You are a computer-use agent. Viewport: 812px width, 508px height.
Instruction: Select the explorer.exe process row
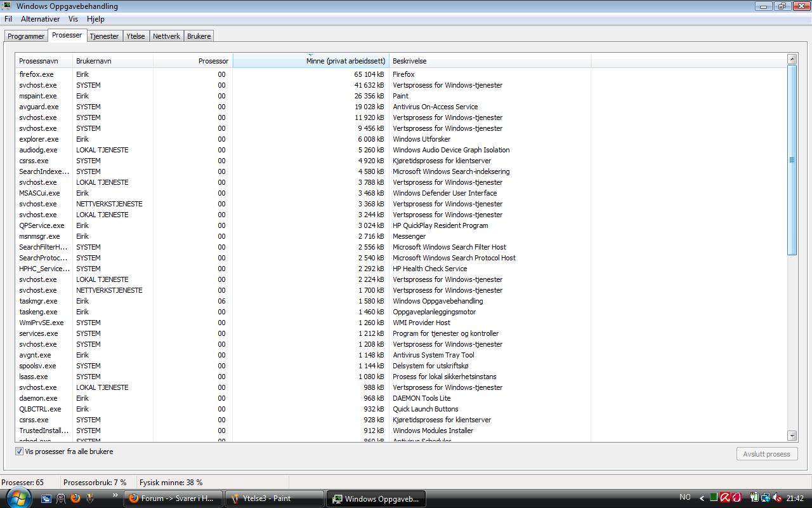click(x=401, y=139)
